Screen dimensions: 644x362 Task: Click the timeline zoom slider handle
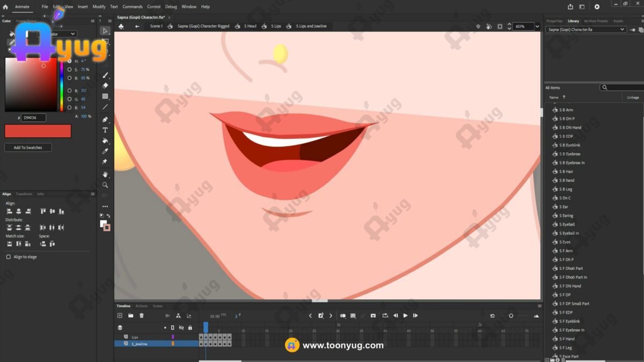(511, 316)
